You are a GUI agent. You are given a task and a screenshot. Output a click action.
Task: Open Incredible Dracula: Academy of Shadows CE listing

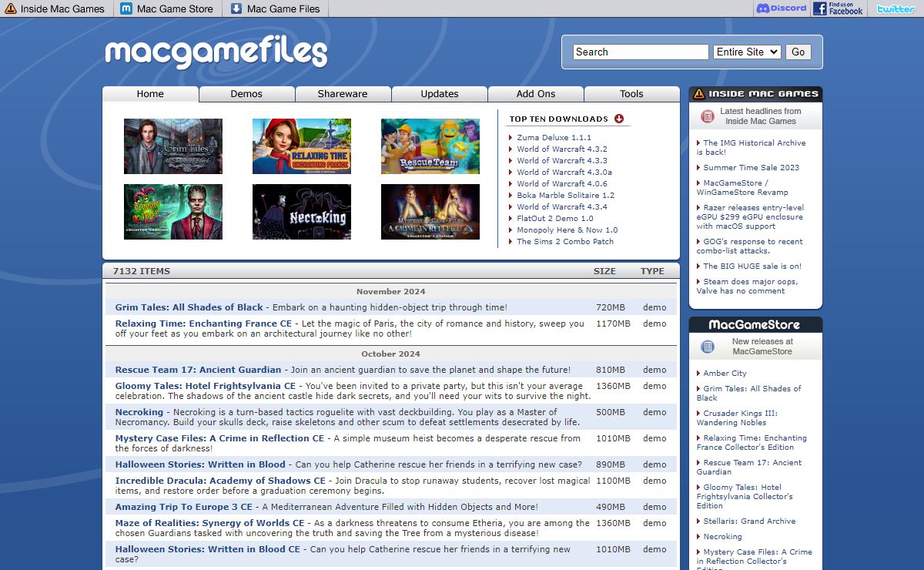pos(221,481)
